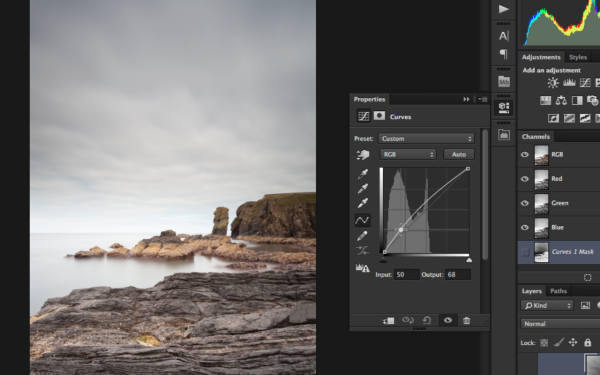
Task: Switch to the Properties tab
Action: point(369,99)
